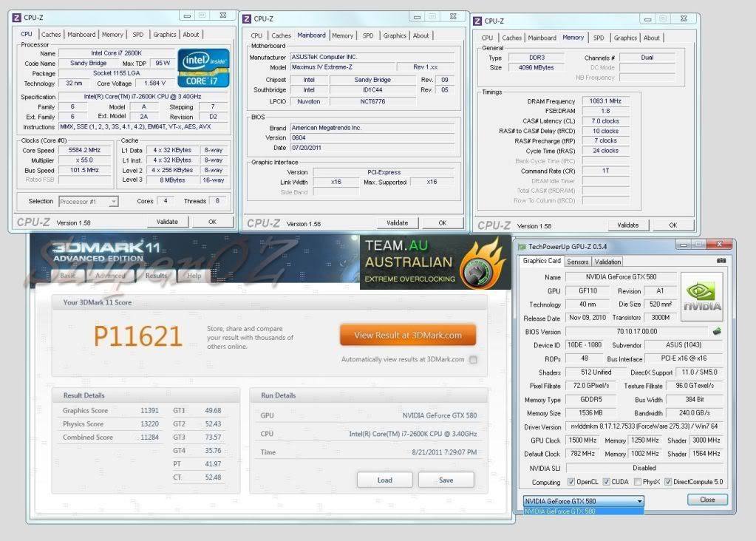Click the GPU-Z screenshot camera icon
The width and height of the screenshot is (756, 541).
click(721, 260)
